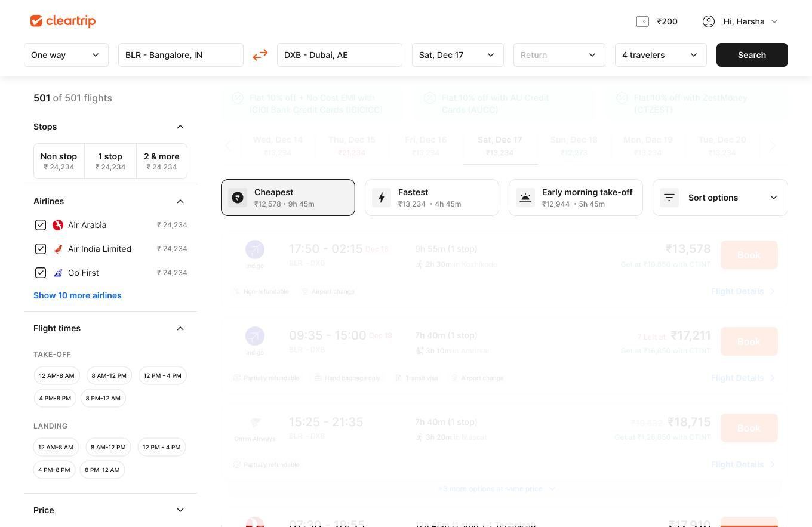Screen dimensions: 812x527
Task: Open the 4 travelers dropdown
Action: [661, 55]
